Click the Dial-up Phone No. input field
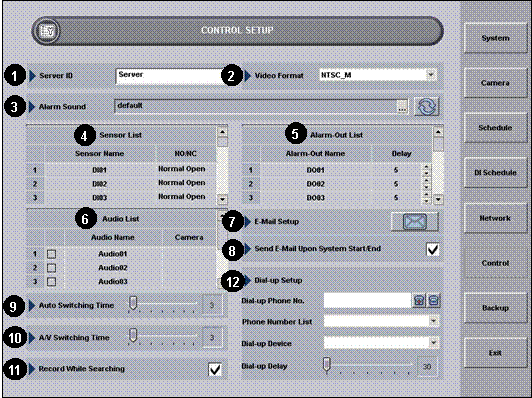This screenshot has width=532, height=398. [367, 301]
